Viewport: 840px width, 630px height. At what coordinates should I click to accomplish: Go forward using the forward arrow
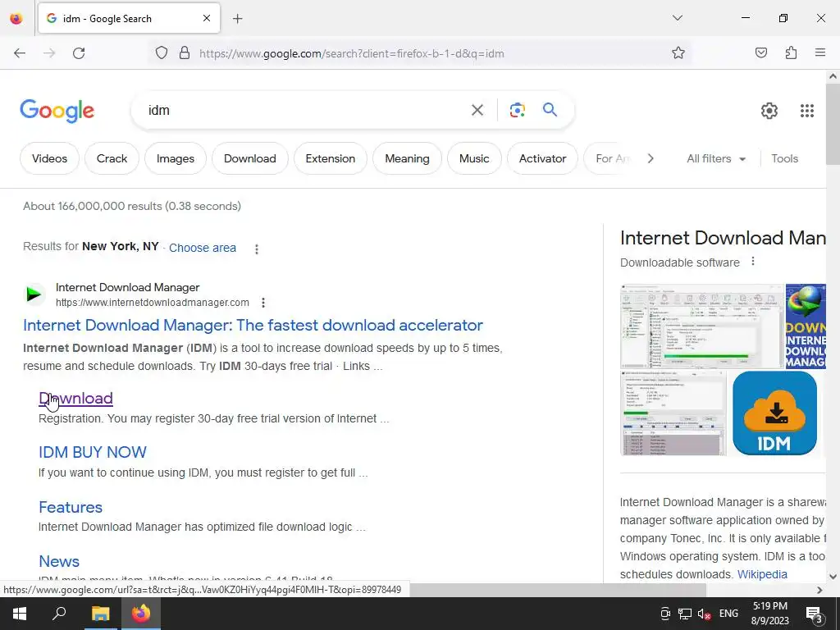[x=49, y=53]
